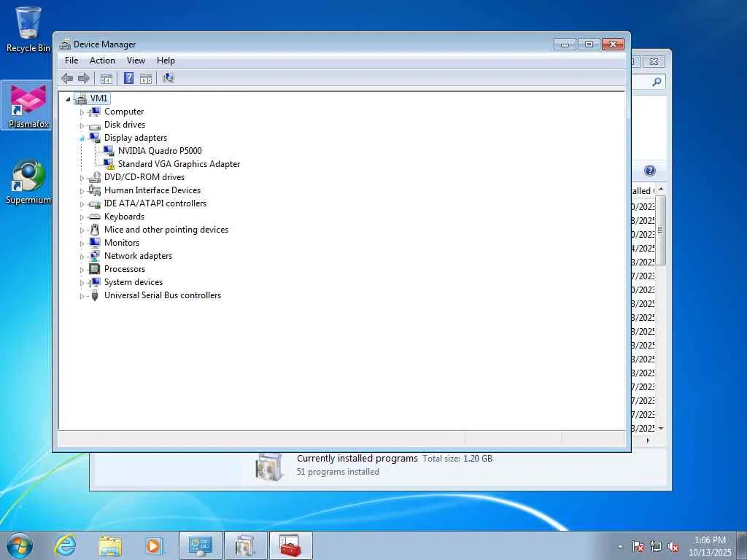The image size is (747, 560).
Task: Click the Properties pane toolbar icon
Action: point(146,79)
